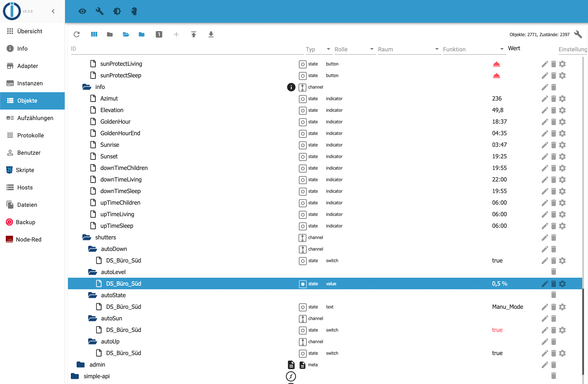Collapse the sidebar with chevron arrow
The height and width of the screenshot is (384, 588).
pos(53,11)
